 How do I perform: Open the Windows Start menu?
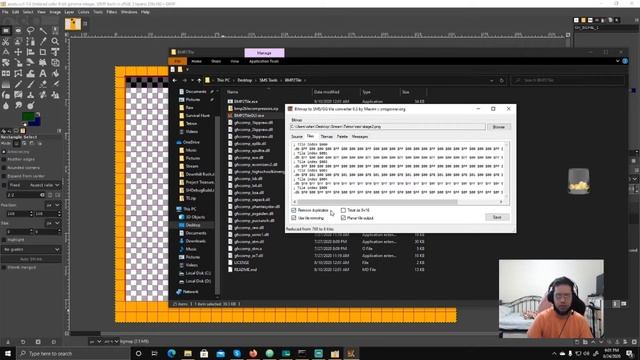click(x=7, y=353)
